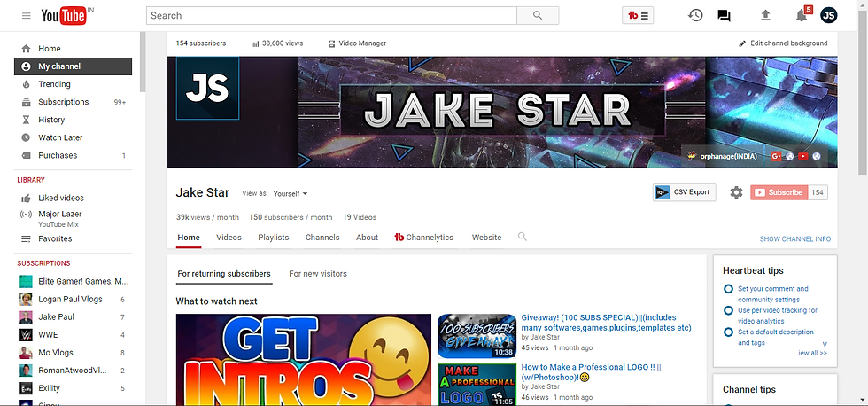Click in the Search input field
Screen dimensions: 868x406
pyautogui.click(x=331, y=15)
